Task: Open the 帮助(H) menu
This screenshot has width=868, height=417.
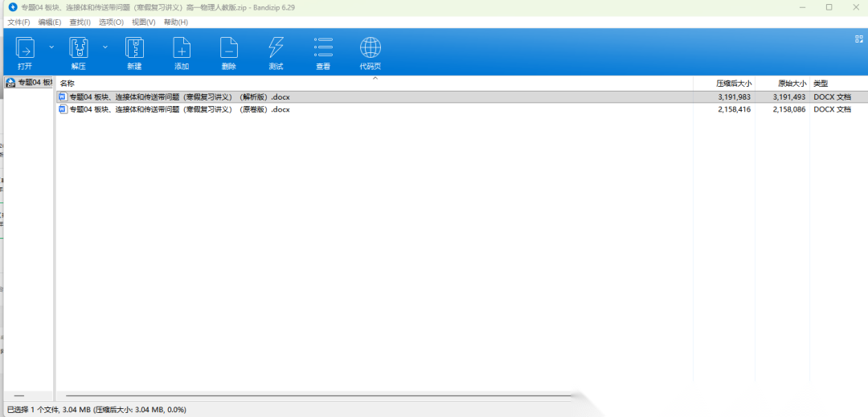Action: coord(176,22)
